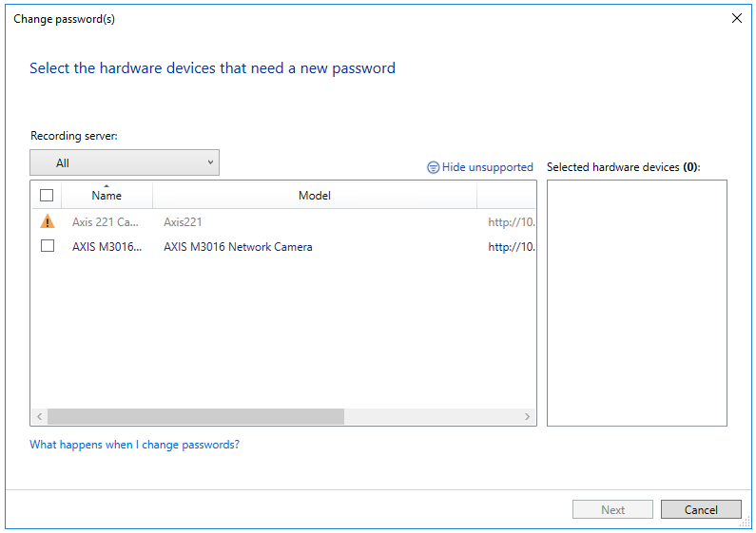Check the AXIS M3016 device checkbox
The height and width of the screenshot is (533, 756).
pyautogui.click(x=47, y=246)
